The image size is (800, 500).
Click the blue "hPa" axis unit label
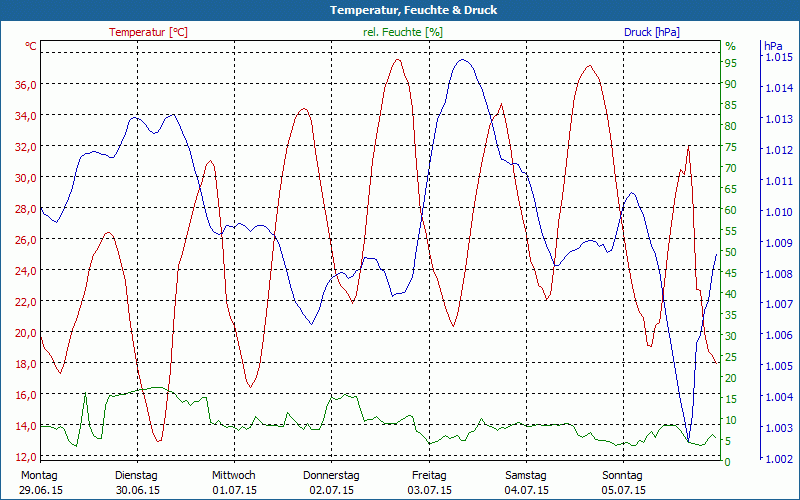pyautogui.click(x=773, y=46)
